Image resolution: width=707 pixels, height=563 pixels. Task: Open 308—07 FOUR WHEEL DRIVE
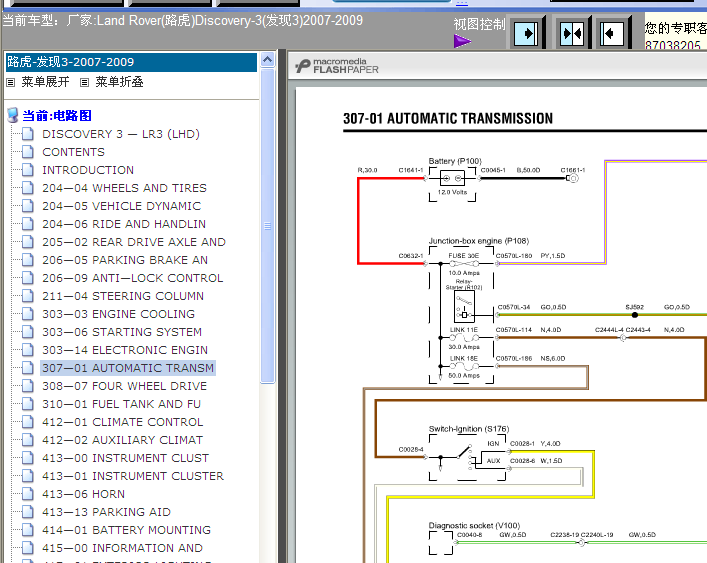[x=124, y=386]
